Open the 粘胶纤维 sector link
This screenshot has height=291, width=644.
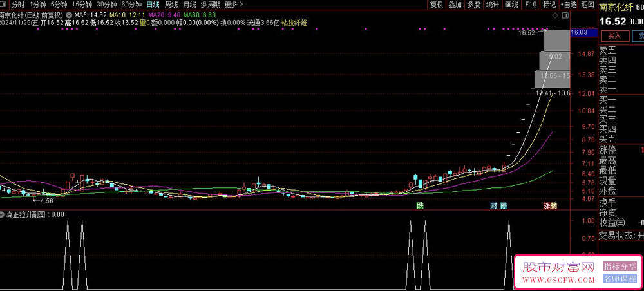coord(294,23)
